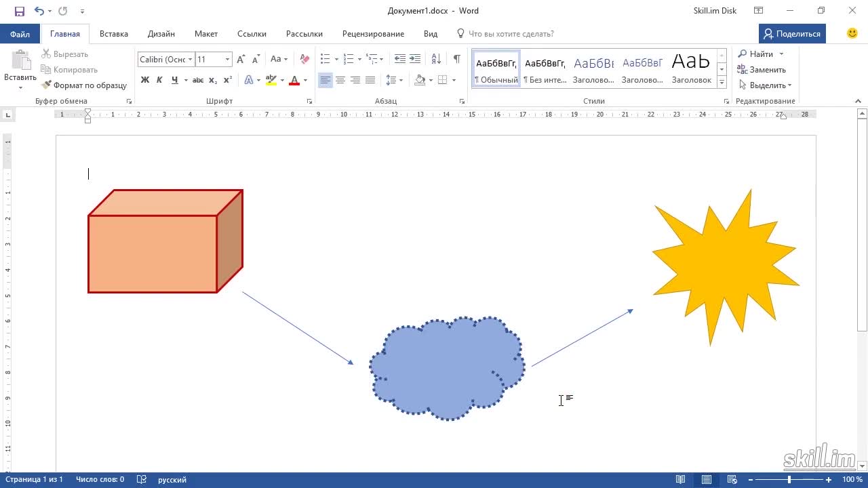The height and width of the screenshot is (488, 868).
Task: Clear all formatting eraser icon
Action: 304,60
